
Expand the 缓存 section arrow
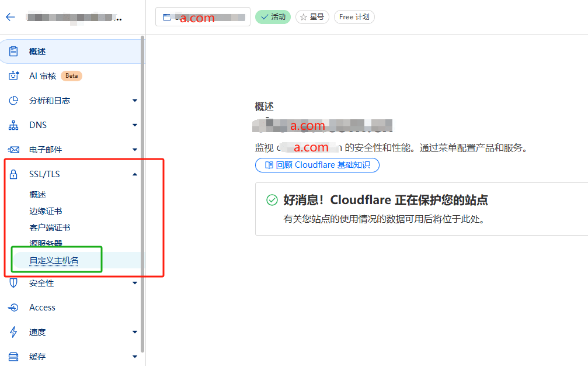(135, 357)
